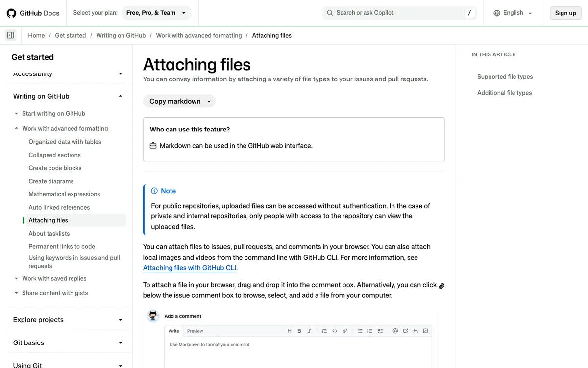Open Collapsed sections page
Viewport: 588px width, 368px height.
(55, 155)
